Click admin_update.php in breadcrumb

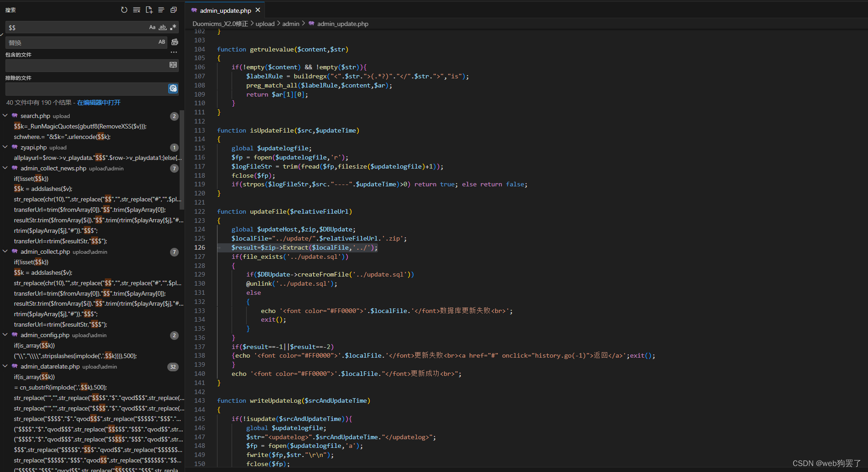(343, 24)
